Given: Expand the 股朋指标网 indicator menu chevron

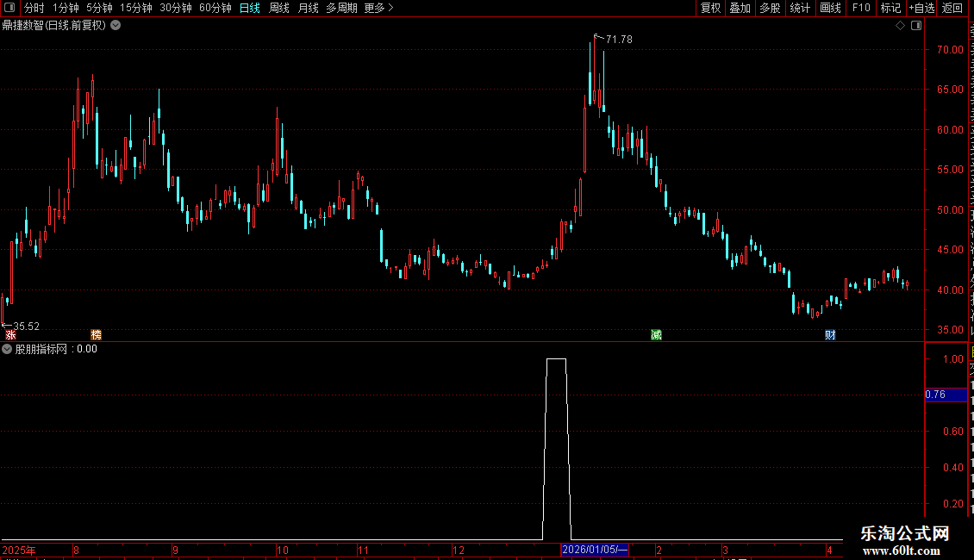Looking at the screenshot, I should (x=7, y=350).
